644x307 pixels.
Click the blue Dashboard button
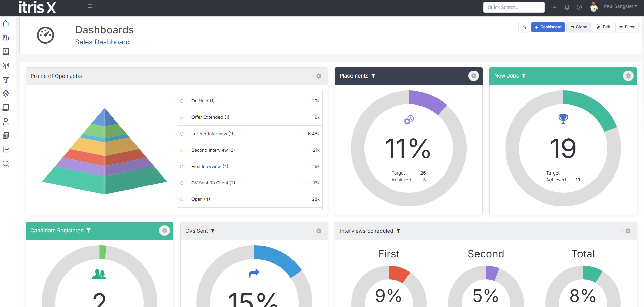548,27
